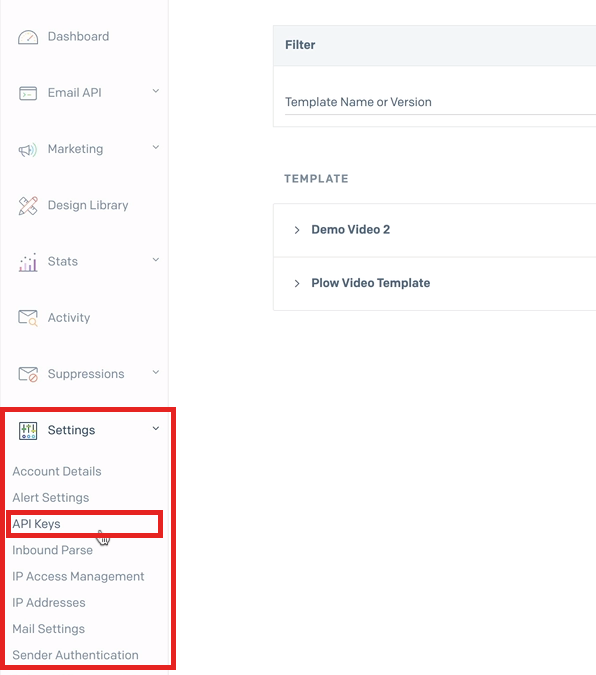Viewport: 596px width, 675px height.
Task: Open the Activity envelope search icon
Action: pyautogui.click(x=28, y=318)
